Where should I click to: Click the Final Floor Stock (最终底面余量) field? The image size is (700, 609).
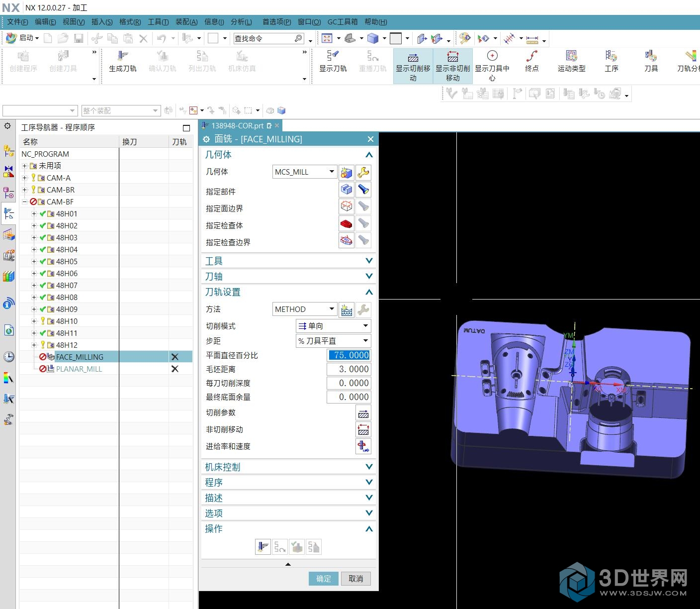coord(349,397)
